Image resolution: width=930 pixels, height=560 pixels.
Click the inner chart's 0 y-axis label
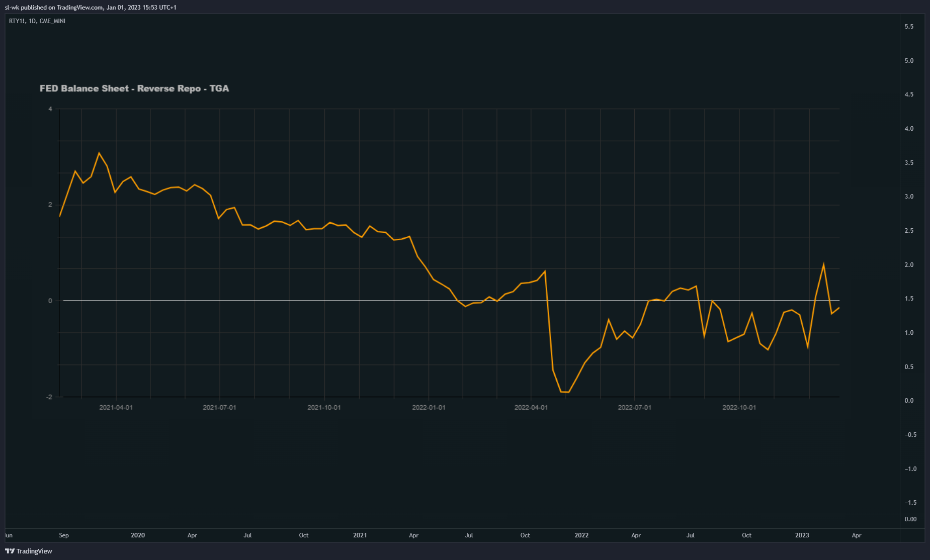coord(50,301)
